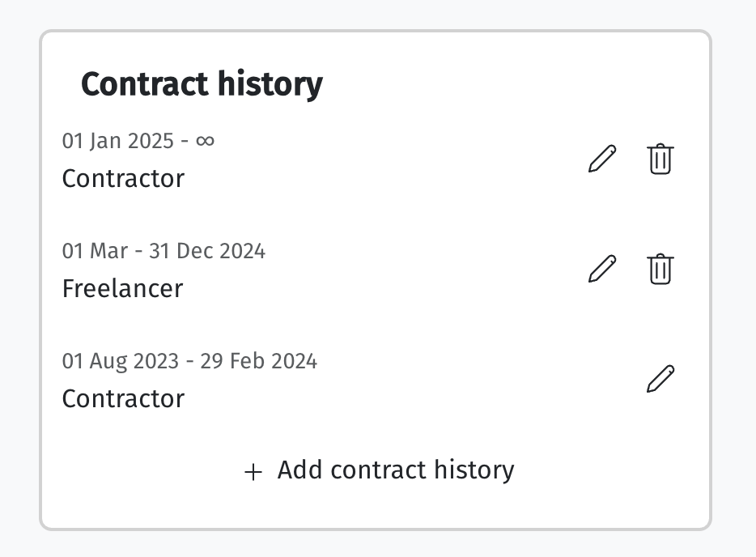756x557 pixels.
Task: Delete the contract starting 01 Jan 2025
Action: pos(660,159)
